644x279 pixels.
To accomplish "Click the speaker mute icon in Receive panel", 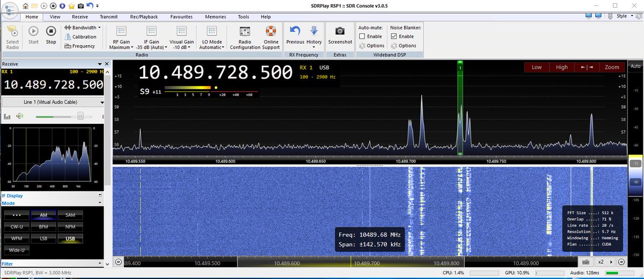I will click(x=20, y=116).
